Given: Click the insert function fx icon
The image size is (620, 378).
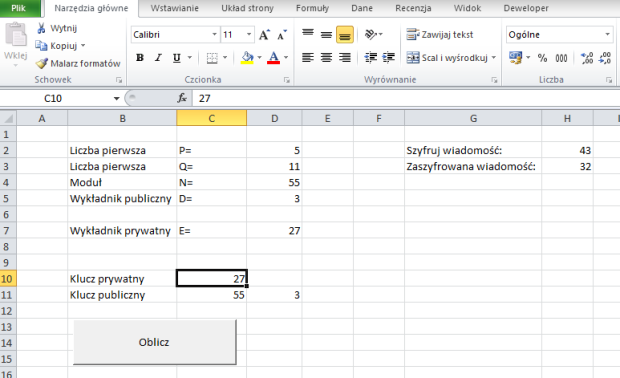Looking at the screenshot, I should [x=182, y=98].
